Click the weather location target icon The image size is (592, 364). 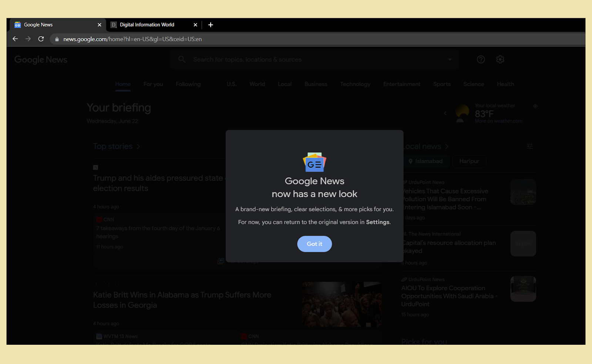pyautogui.click(x=535, y=106)
